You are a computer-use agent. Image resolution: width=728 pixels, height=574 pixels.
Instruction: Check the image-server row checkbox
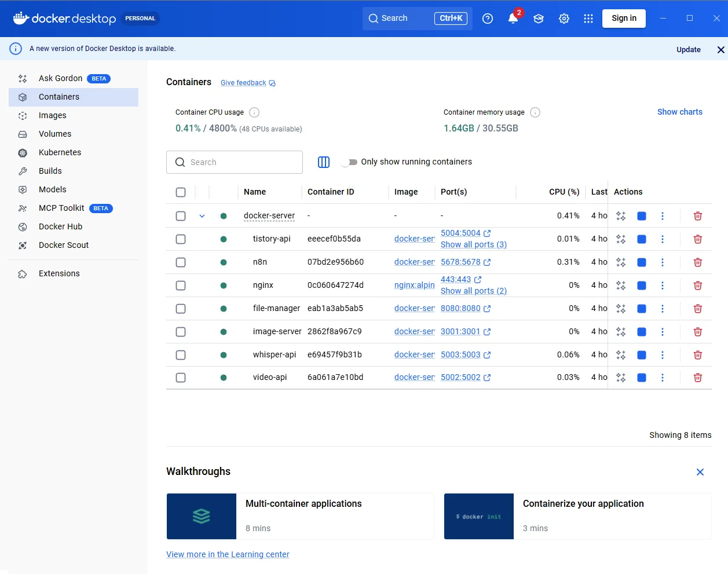point(181,332)
